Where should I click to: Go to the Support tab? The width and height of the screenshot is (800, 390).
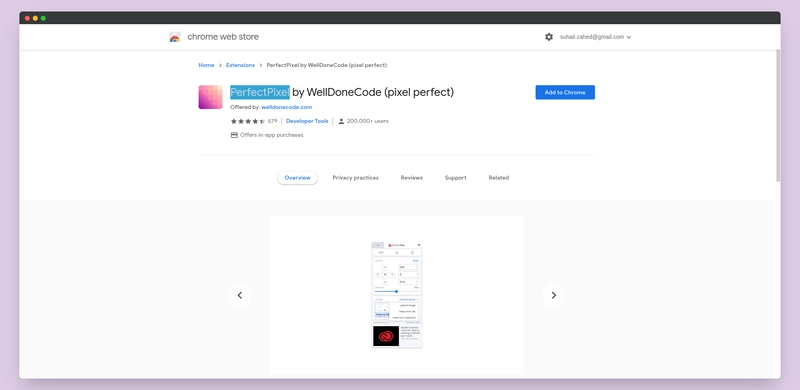[456, 178]
